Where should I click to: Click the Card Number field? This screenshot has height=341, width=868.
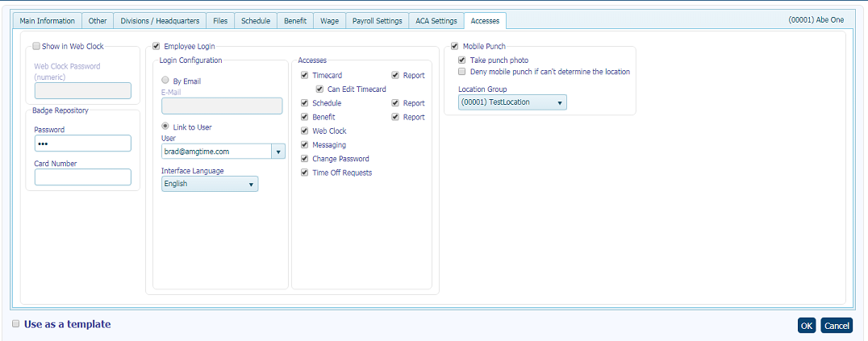(83, 177)
